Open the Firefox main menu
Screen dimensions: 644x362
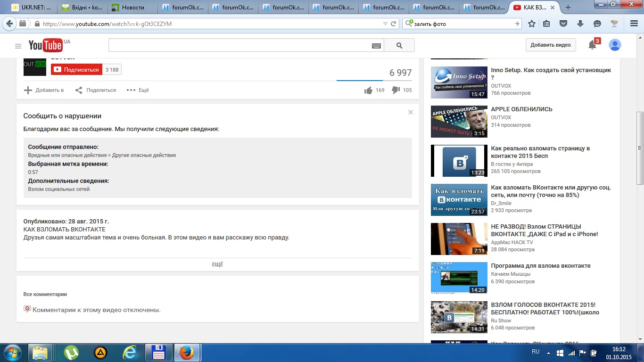[634, 24]
